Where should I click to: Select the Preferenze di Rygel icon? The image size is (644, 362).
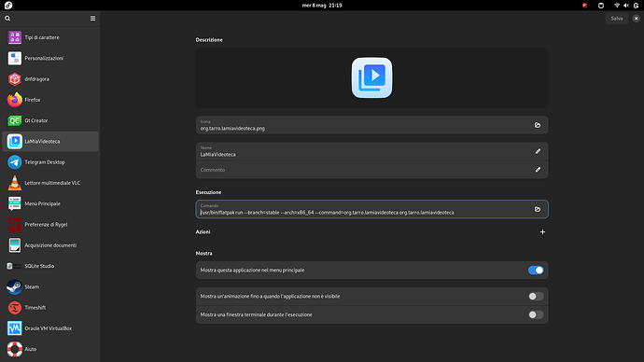coord(15,225)
